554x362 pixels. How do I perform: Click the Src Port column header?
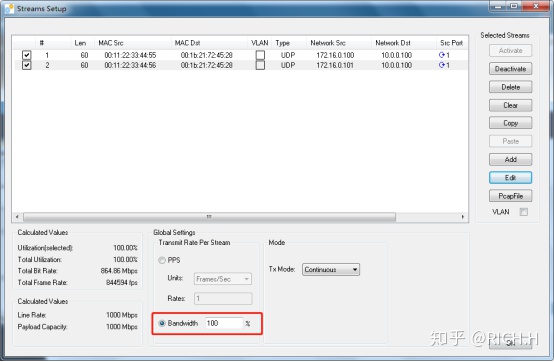click(x=452, y=43)
